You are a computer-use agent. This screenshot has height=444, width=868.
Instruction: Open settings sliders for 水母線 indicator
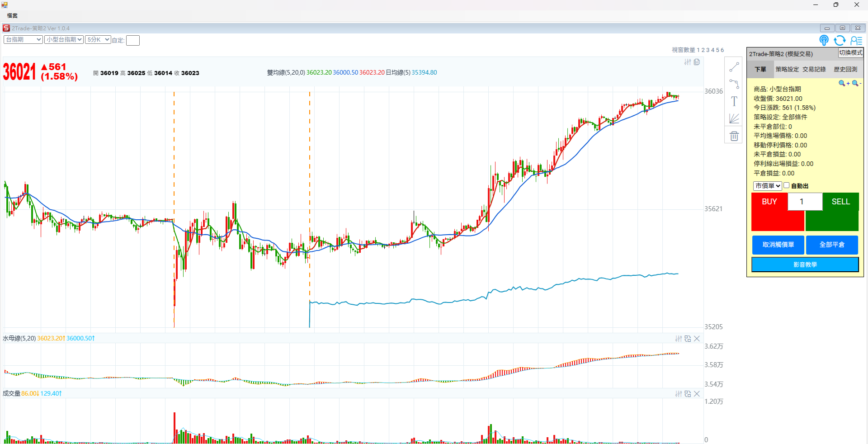(x=678, y=339)
